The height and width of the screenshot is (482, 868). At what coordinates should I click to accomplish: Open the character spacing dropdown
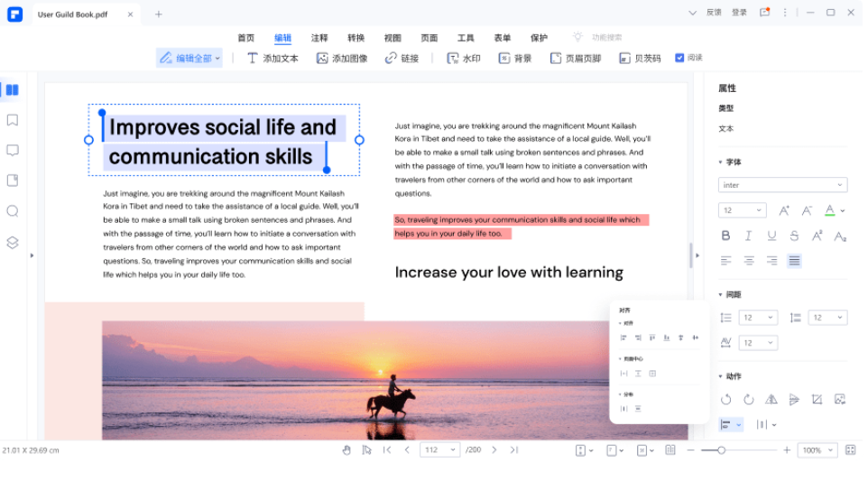[x=759, y=343]
